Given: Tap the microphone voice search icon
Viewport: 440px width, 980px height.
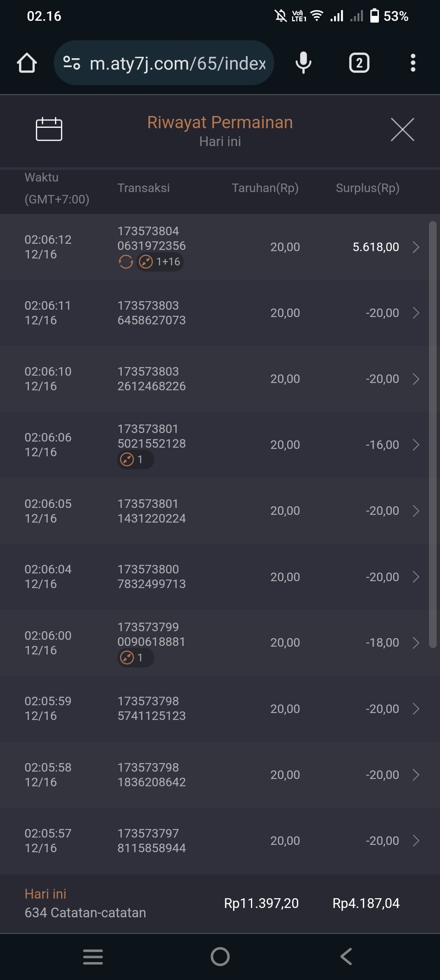Looking at the screenshot, I should coord(303,63).
